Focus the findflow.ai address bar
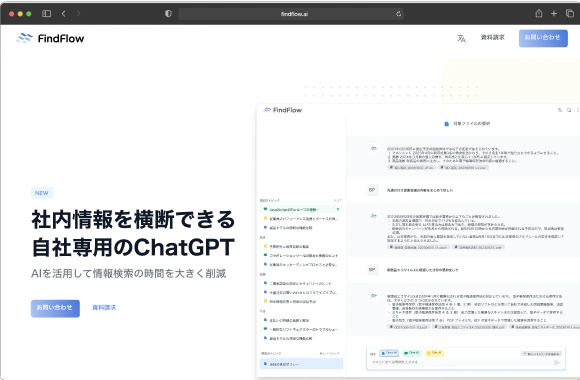This screenshot has height=380, width=580. pos(291,14)
